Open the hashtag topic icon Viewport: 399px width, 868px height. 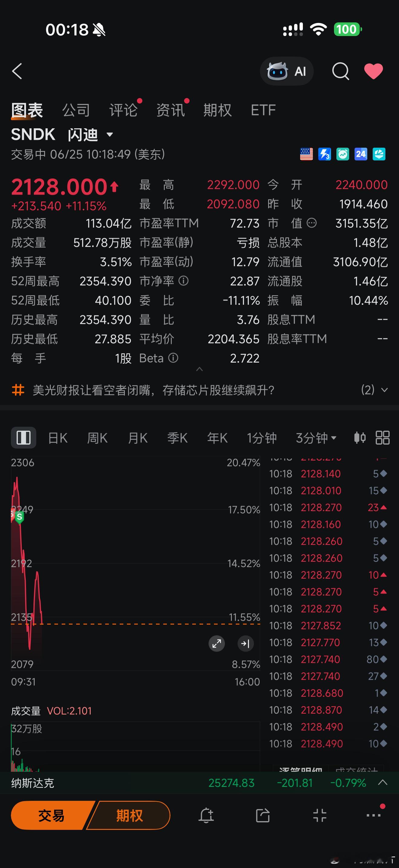pyautogui.click(x=18, y=390)
